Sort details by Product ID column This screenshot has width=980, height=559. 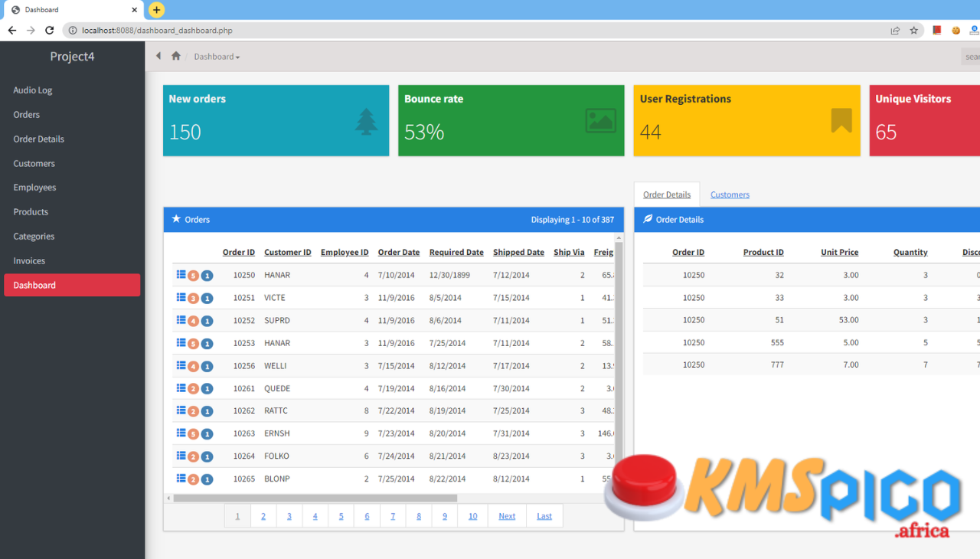tap(763, 252)
